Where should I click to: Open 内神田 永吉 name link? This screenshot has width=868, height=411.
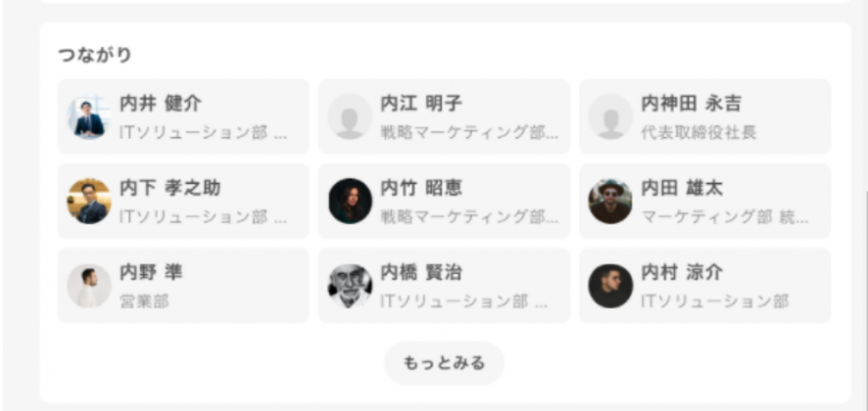(691, 103)
